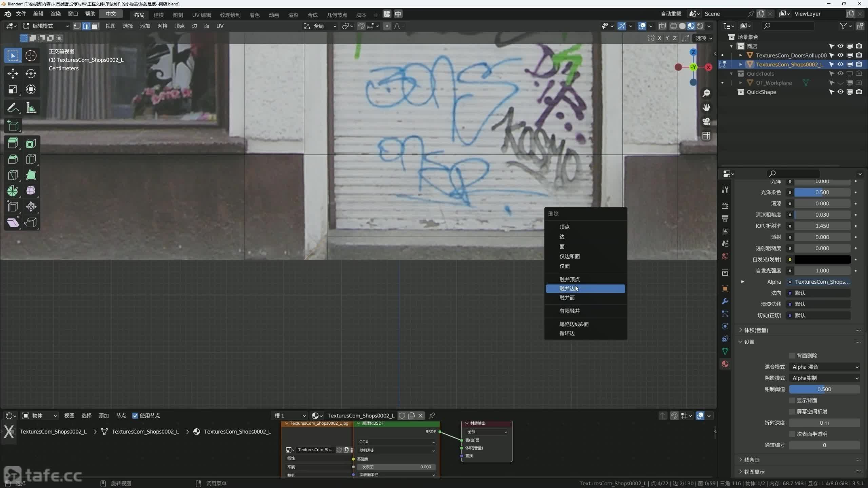Select the Rotate tool
Image resolution: width=868 pixels, height=488 pixels.
coord(31,74)
